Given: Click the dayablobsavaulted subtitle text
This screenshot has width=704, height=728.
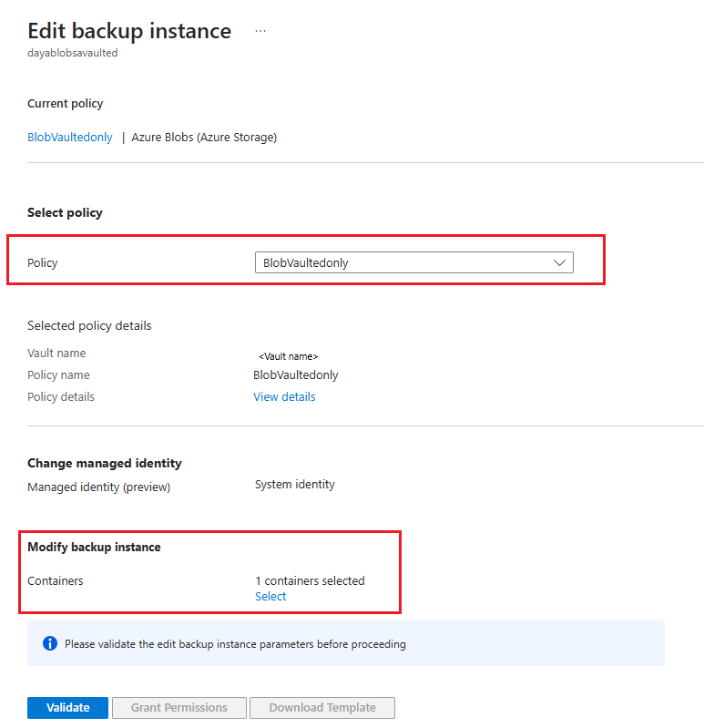Looking at the screenshot, I should point(73,53).
